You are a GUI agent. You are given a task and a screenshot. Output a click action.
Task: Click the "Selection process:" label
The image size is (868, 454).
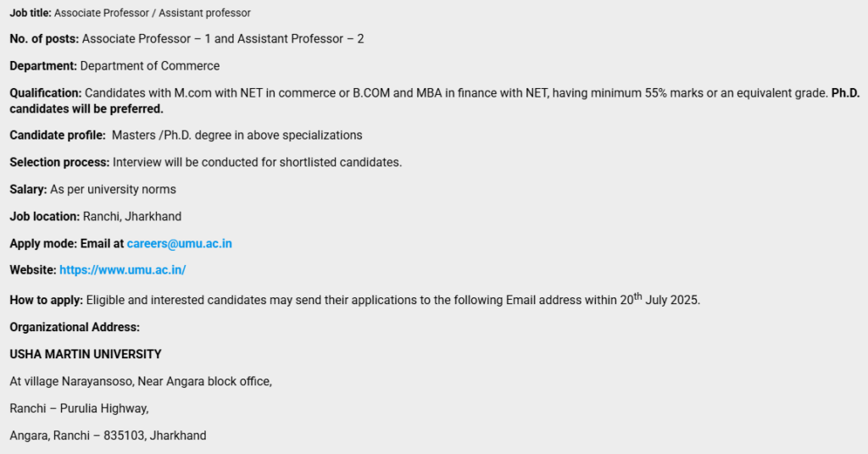59,163
